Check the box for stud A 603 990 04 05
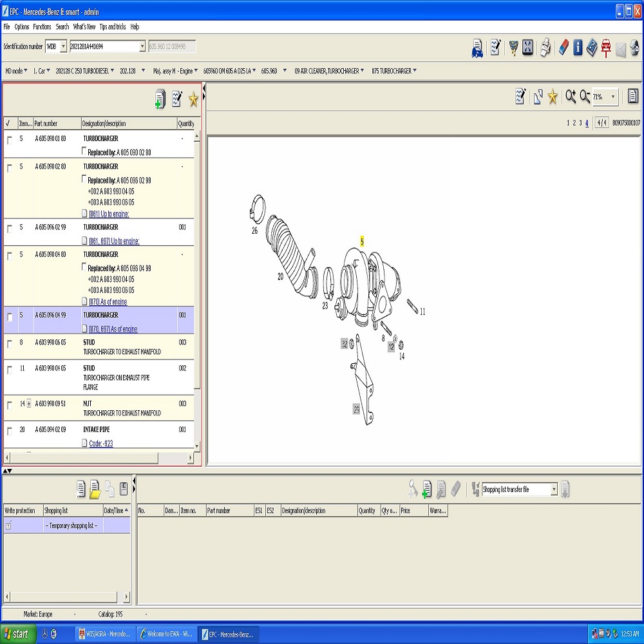 coord(10,370)
